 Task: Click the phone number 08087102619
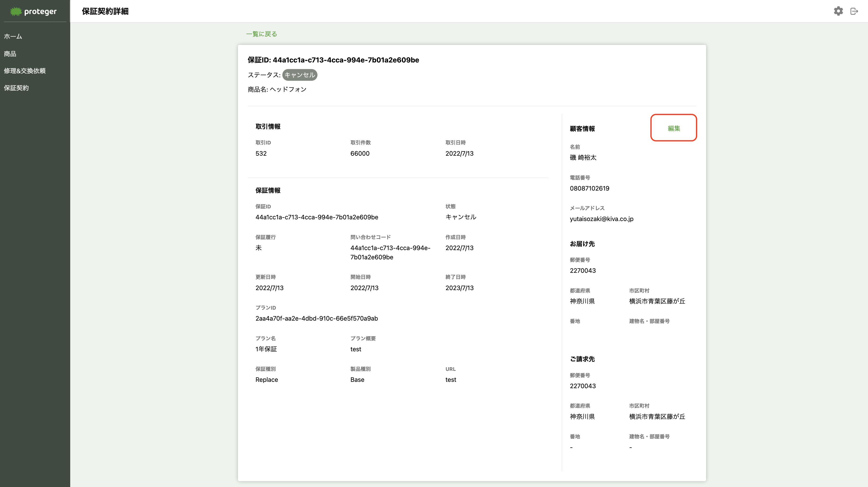pos(590,189)
